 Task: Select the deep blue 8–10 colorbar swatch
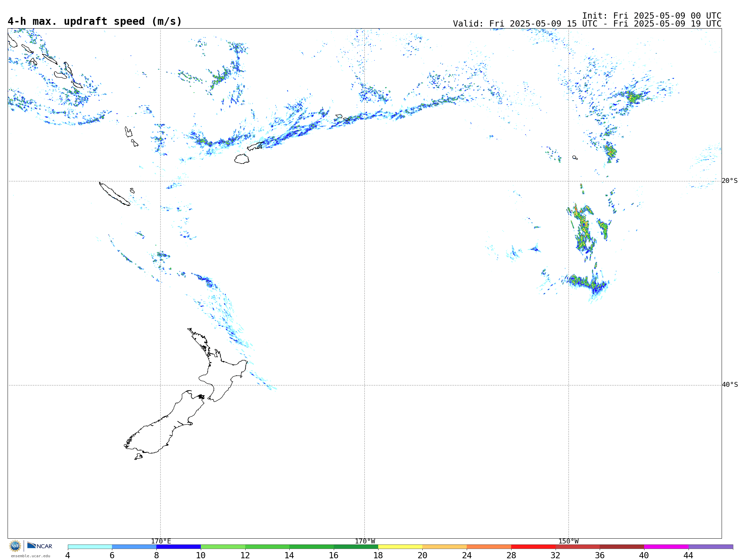[178, 547]
